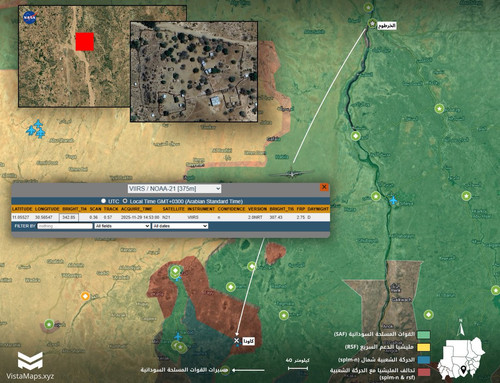Click the FILTER BY text input

coord(65,226)
